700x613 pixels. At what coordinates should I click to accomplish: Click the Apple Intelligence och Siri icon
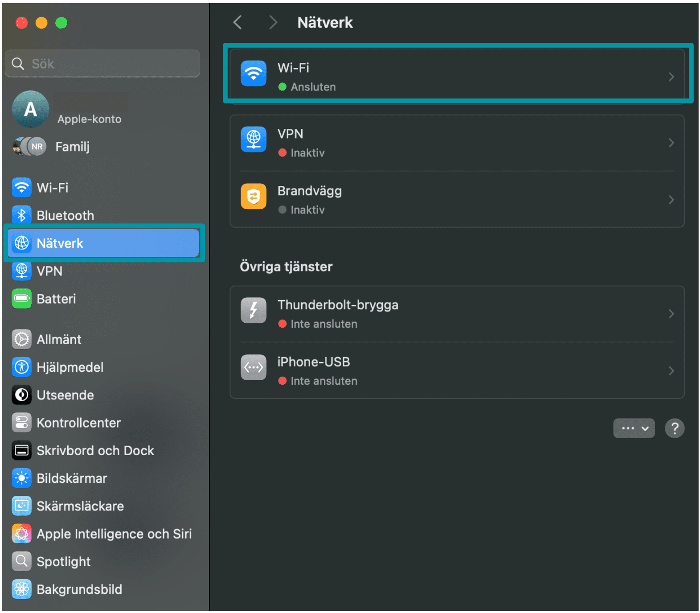click(21, 534)
